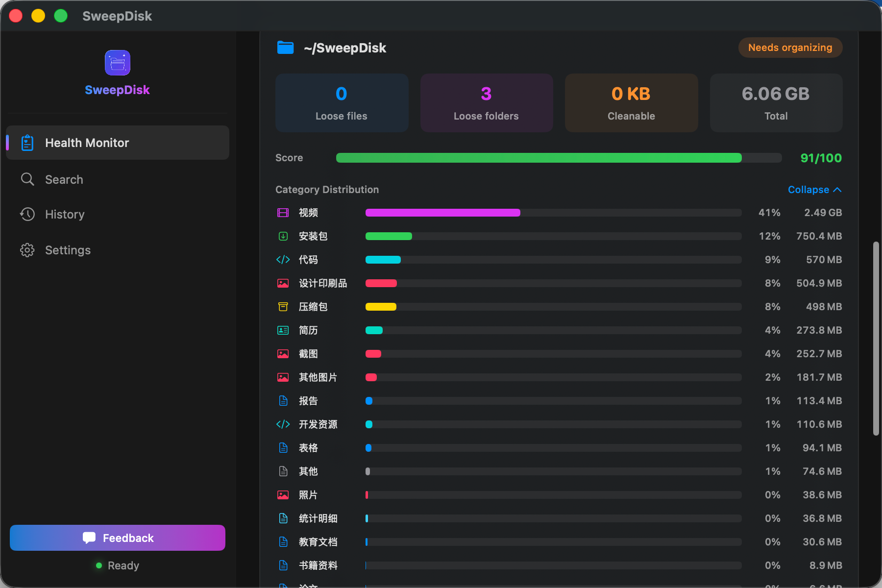Click the image icon for 截图

[283, 354]
